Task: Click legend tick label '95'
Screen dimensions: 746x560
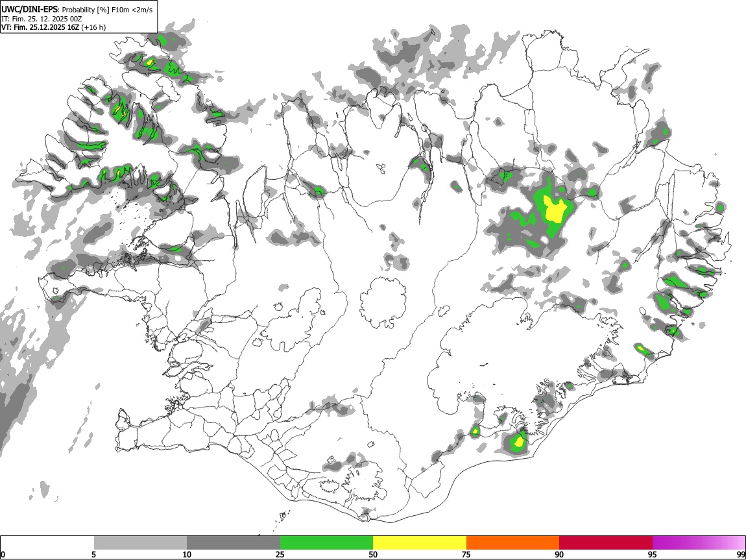Action: 653,554
